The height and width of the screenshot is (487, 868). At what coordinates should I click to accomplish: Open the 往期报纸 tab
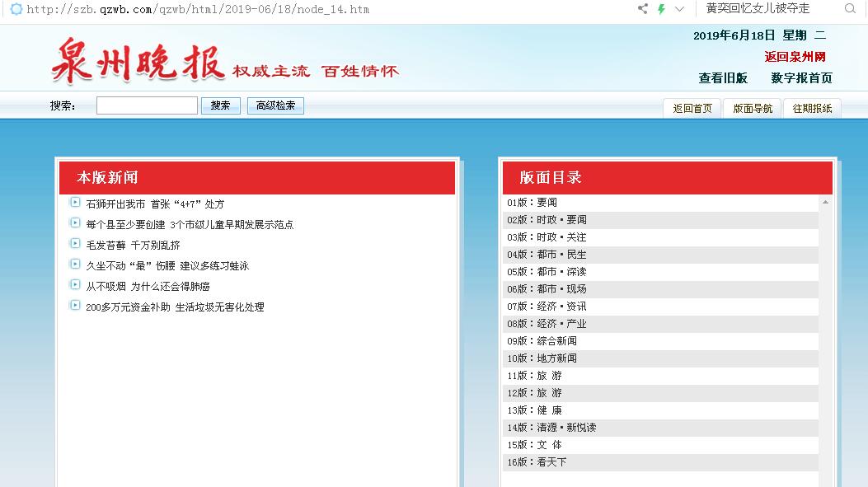(x=812, y=108)
